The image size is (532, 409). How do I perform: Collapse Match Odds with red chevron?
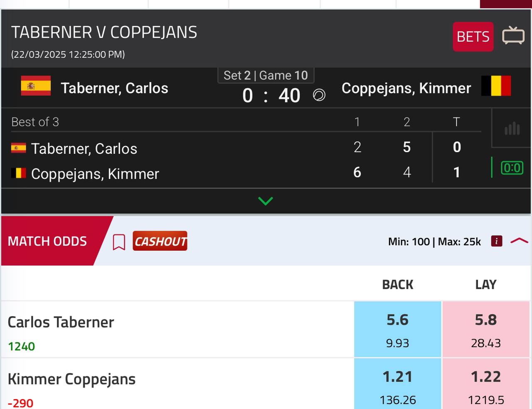pyautogui.click(x=519, y=241)
